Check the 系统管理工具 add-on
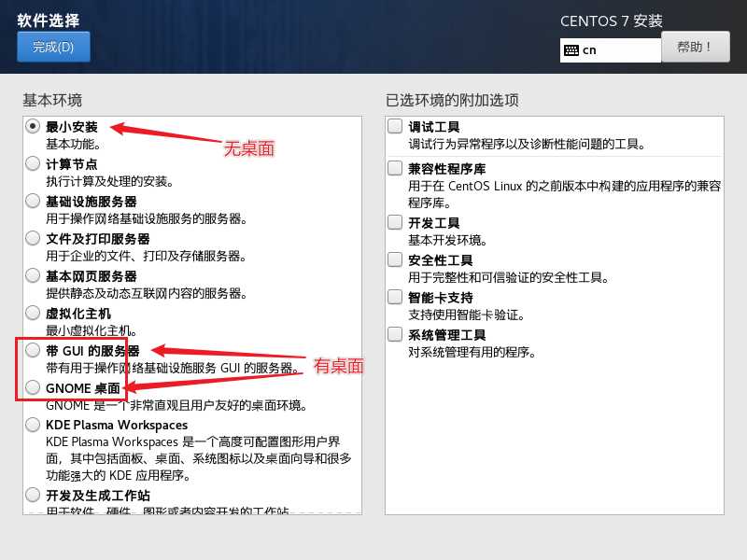The height and width of the screenshot is (560, 747). 395,334
